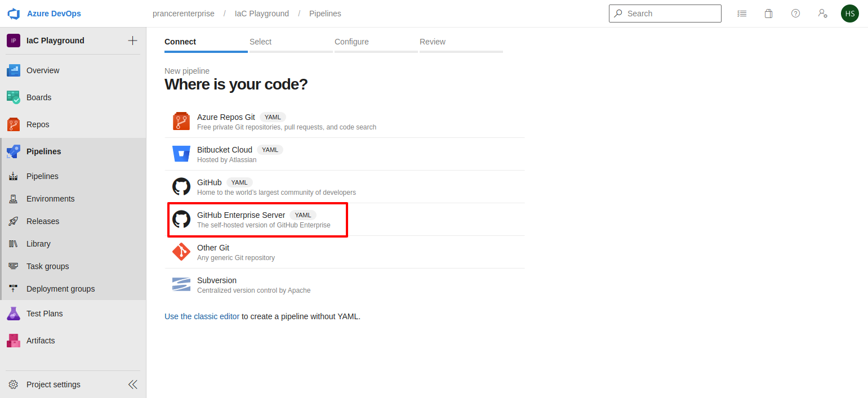Open the Artifacts icon
This screenshot has width=868, height=398.
pyautogui.click(x=14, y=341)
